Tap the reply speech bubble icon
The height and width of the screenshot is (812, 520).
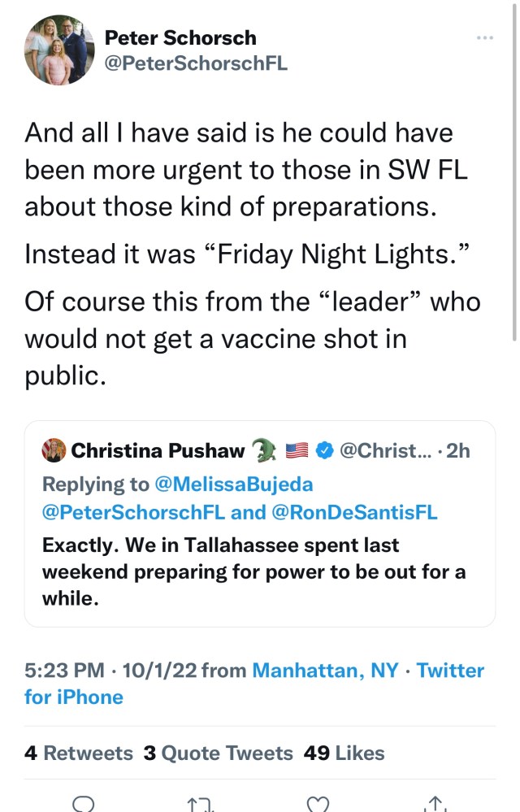84,804
